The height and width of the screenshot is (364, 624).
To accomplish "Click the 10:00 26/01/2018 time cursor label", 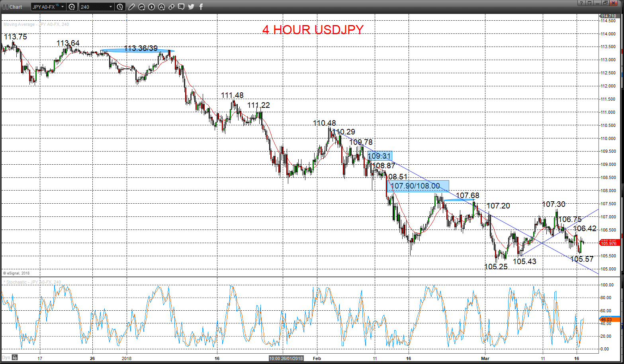I will [x=286, y=358].
